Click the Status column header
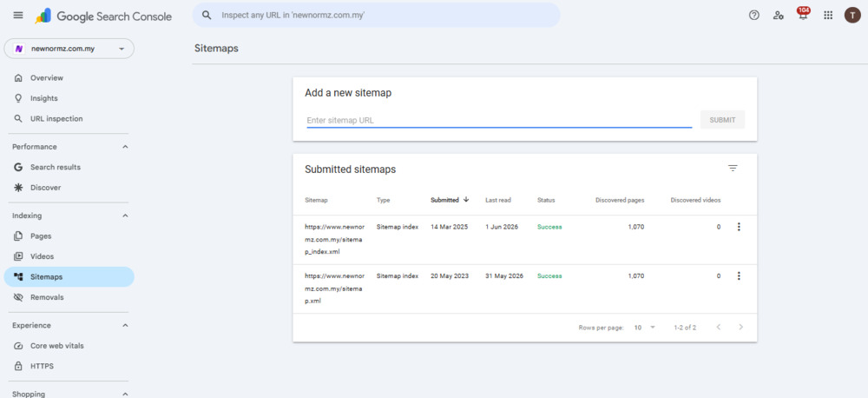This screenshot has width=868, height=398. pos(546,200)
